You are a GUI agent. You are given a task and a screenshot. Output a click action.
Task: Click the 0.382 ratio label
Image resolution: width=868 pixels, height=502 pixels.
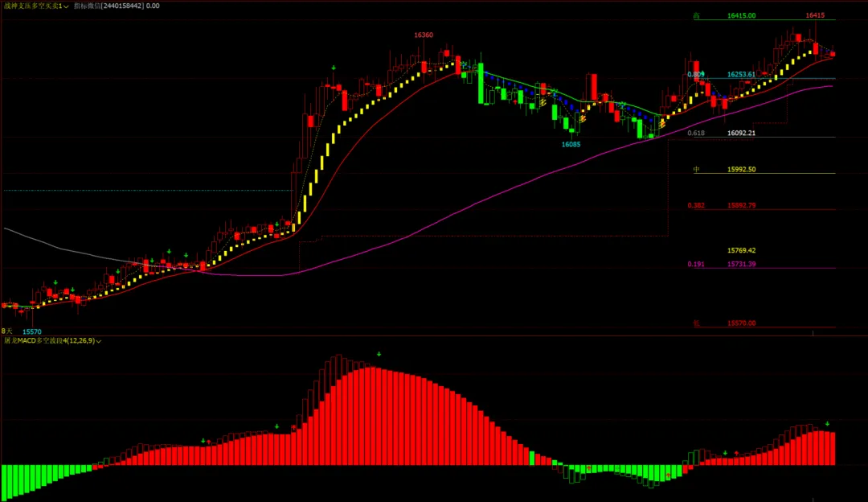coord(696,206)
